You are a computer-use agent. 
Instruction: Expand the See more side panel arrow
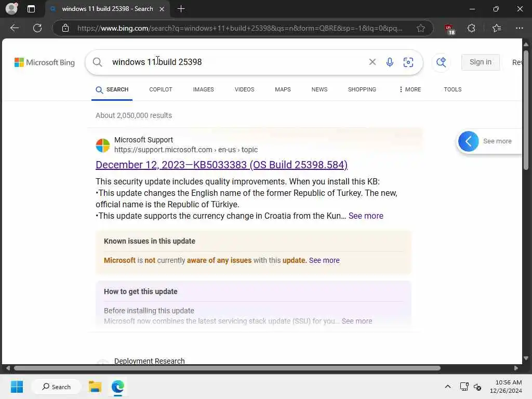(x=468, y=141)
